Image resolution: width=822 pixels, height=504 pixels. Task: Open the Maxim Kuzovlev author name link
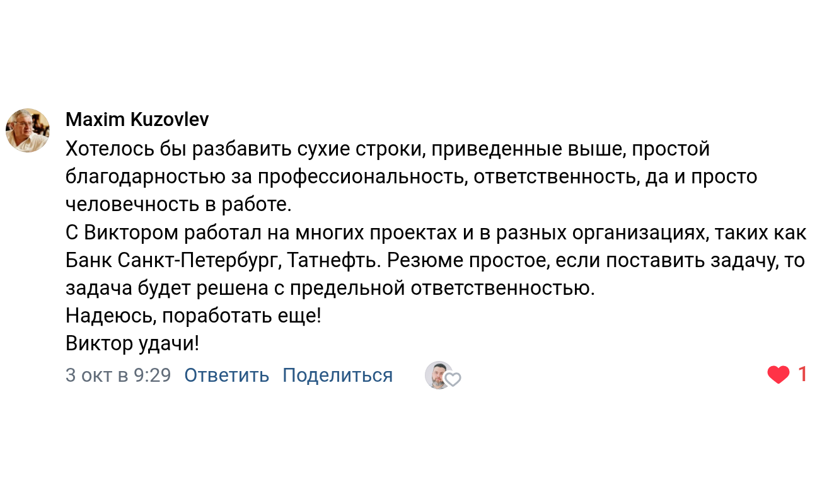pos(137,120)
